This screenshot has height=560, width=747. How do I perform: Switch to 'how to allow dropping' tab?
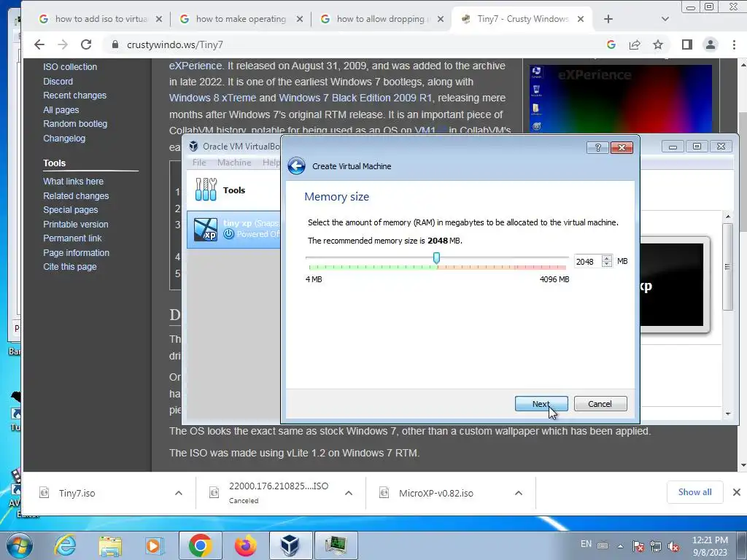click(x=382, y=19)
